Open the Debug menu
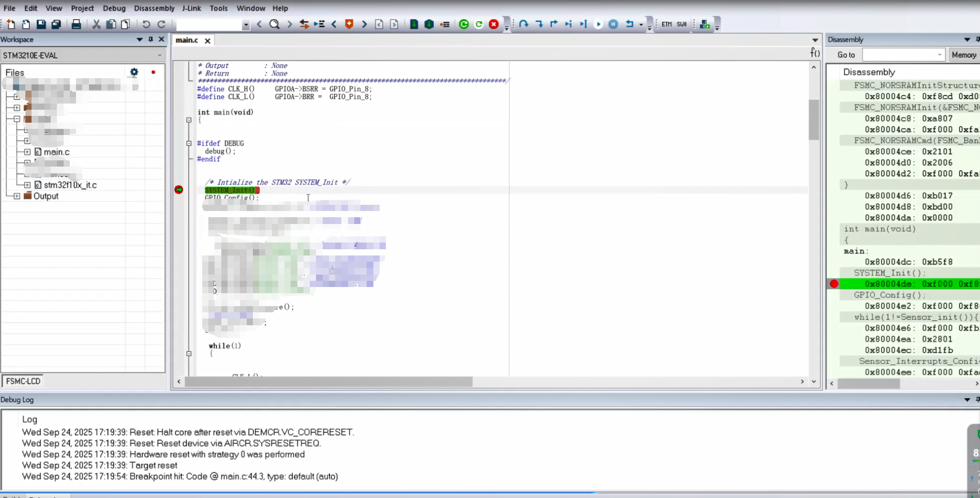This screenshot has width=980, height=498. click(114, 8)
